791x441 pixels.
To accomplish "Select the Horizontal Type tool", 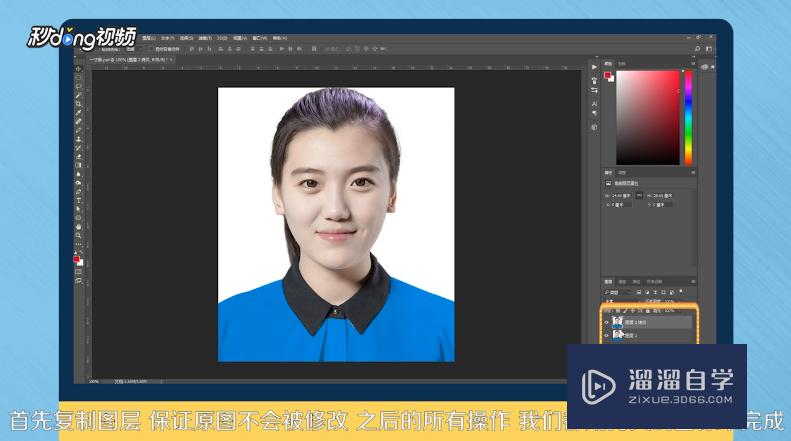I will pos(79,199).
